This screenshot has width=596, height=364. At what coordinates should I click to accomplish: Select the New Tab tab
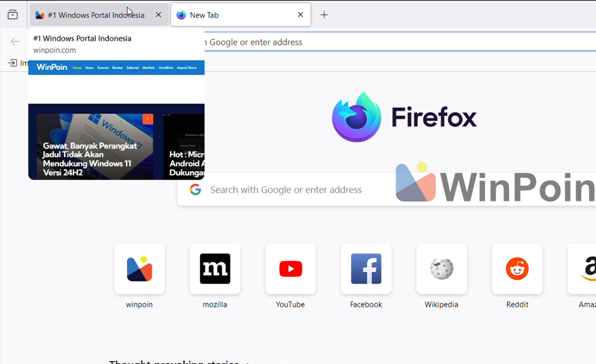coord(235,15)
